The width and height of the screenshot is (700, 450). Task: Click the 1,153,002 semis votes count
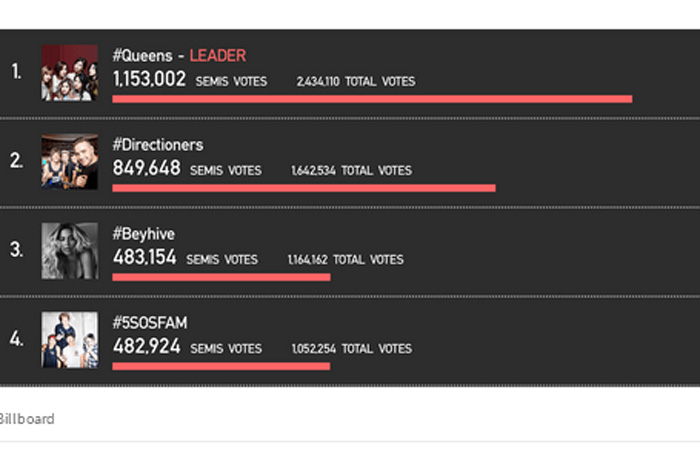tap(149, 79)
